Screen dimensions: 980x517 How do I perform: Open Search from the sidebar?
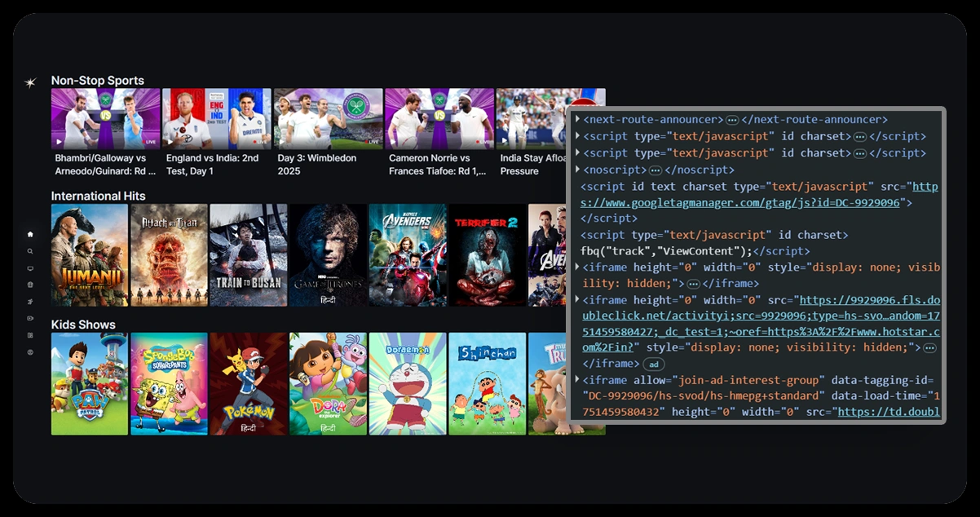[30, 251]
